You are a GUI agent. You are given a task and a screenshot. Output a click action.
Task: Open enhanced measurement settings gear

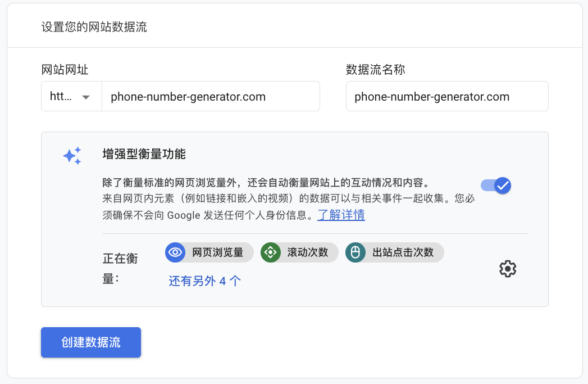tap(508, 269)
